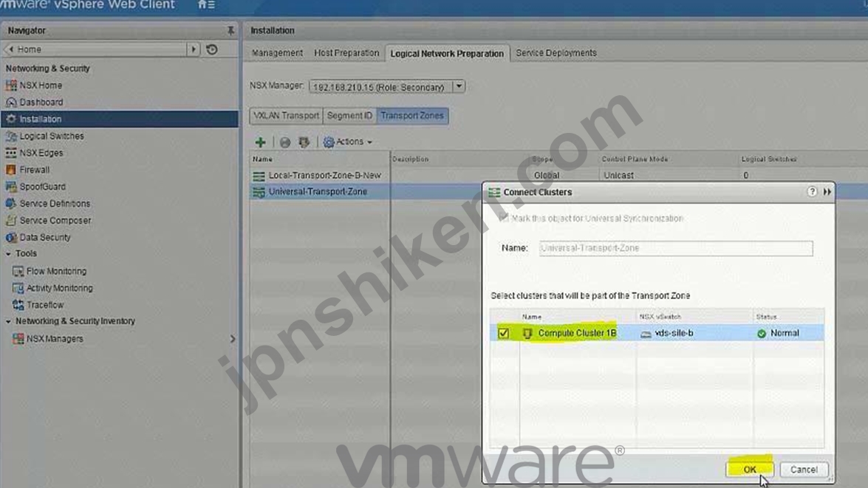Open the Actions dropdown menu
Viewport: 868px width, 488px height.
pyautogui.click(x=348, y=142)
